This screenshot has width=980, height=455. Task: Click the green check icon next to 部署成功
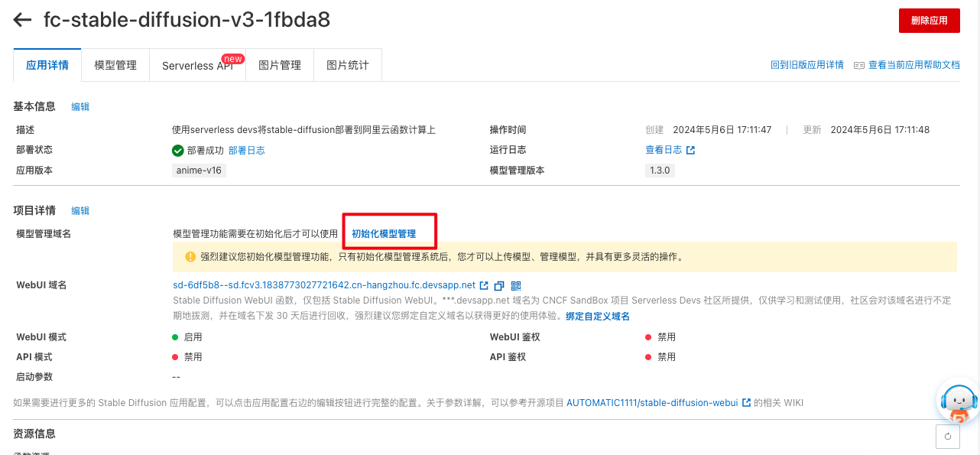pyautogui.click(x=178, y=151)
